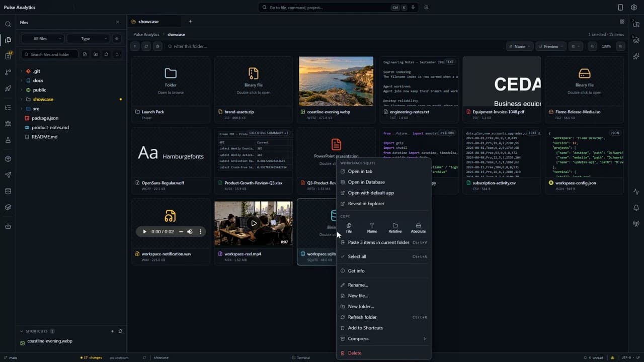Open the paper plane icon in activity bar

point(8,175)
